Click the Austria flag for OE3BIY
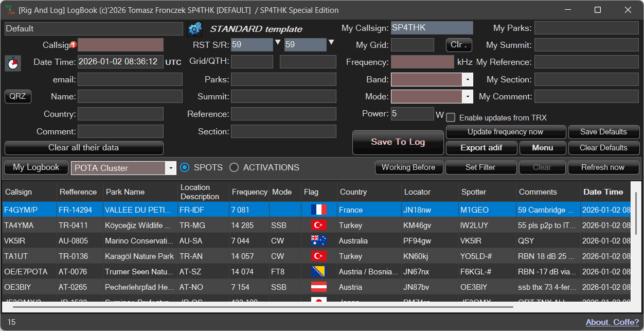Viewport: 644px width, 331px height. (x=319, y=287)
